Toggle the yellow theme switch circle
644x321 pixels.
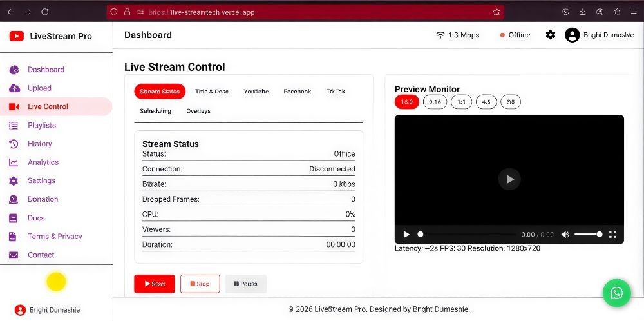tap(56, 282)
